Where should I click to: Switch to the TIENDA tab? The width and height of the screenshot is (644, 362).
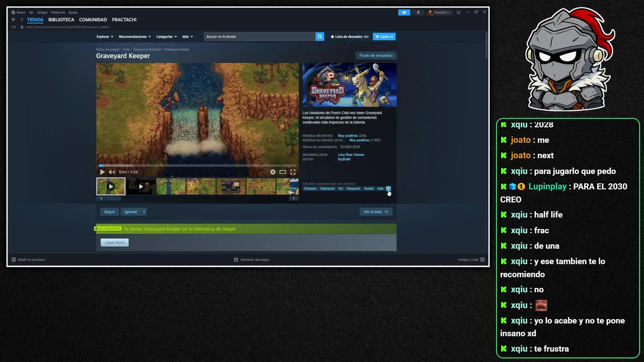[x=35, y=20]
